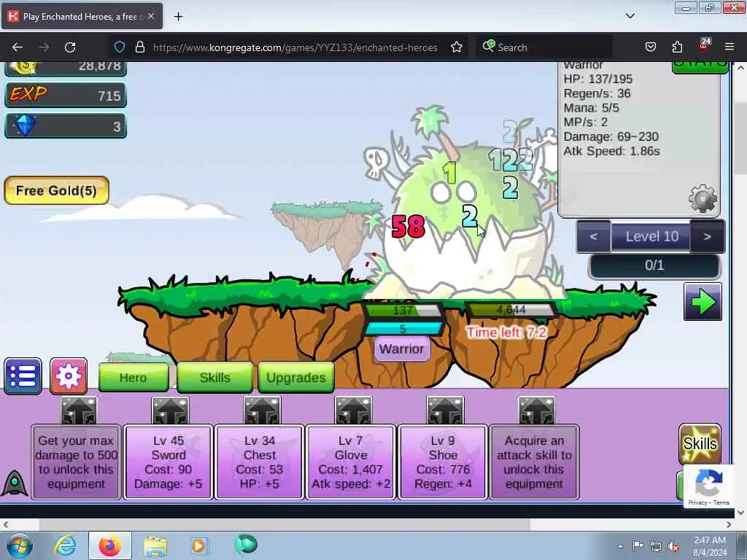
Task: Select the Enchanted Heroes browser tab
Action: tap(82, 16)
